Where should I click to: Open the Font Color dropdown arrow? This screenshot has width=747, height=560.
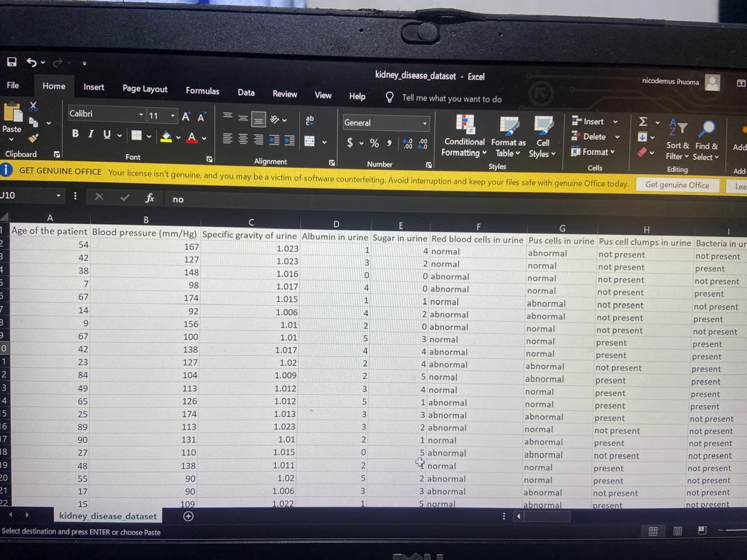tap(204, 138)
